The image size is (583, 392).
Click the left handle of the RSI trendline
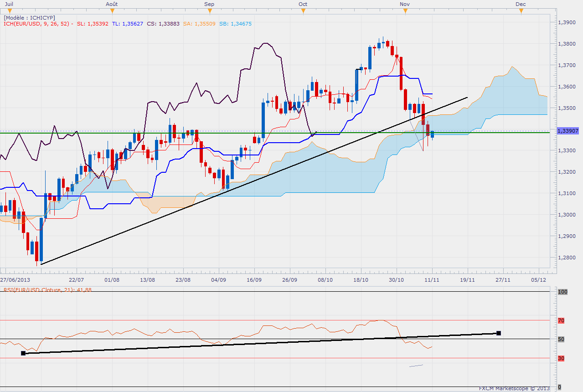coord(23,353)
